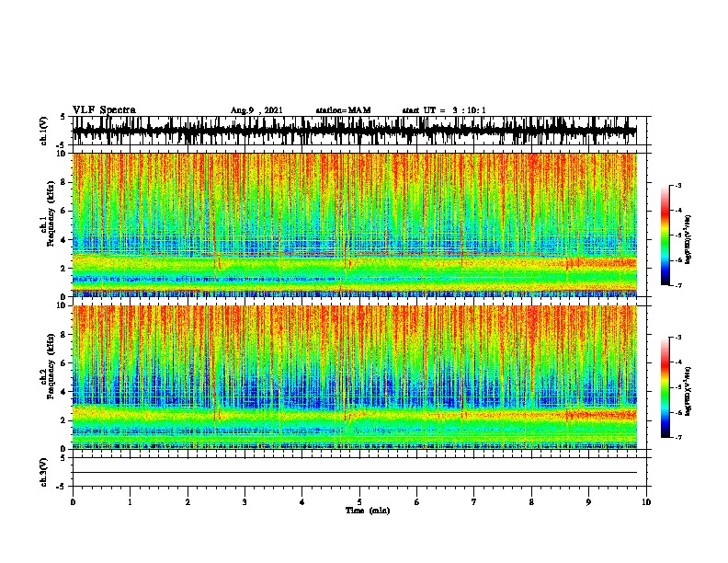Click time-axis tick label "5"
The image size is (728, 563).
359,502
